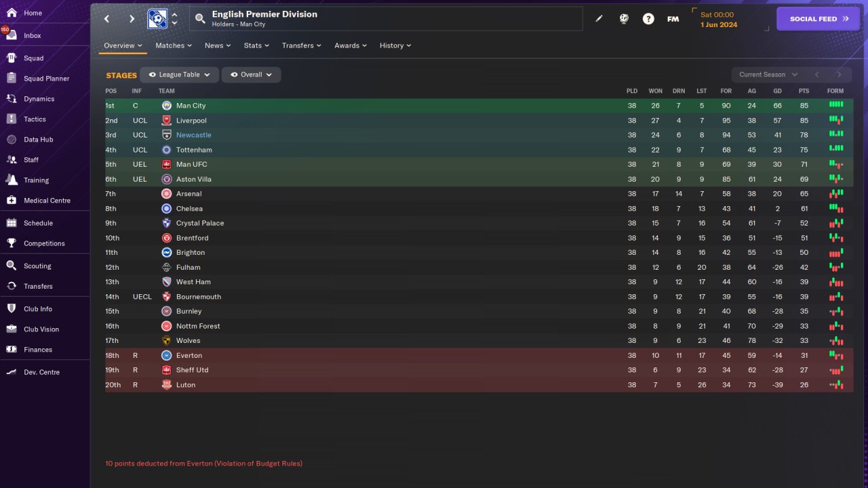The width and height of the screenshot is (868, 488).
Task: Open the Overall filter dropdown
Action: pos(251,75)
